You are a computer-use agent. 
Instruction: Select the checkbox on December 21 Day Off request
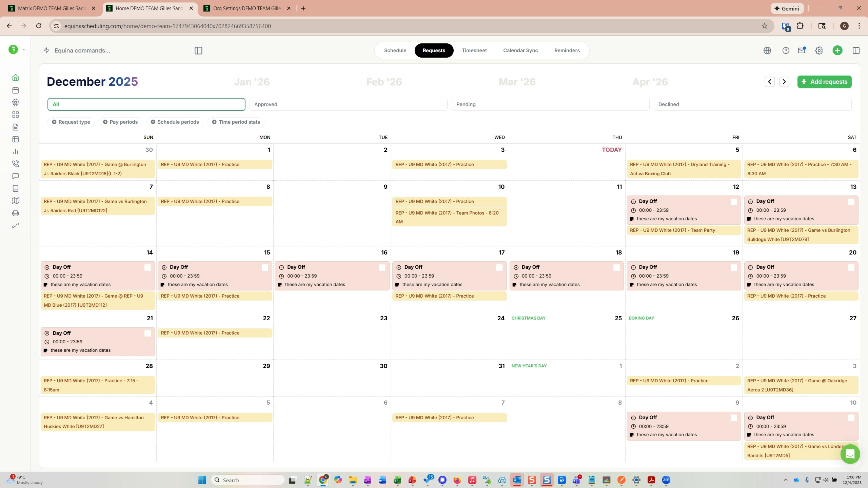click(x=147, y=333)
